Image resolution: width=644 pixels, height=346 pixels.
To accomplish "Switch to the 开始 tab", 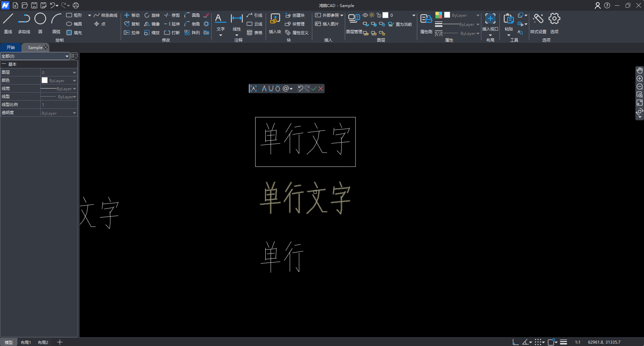I will tap(11, 48).
